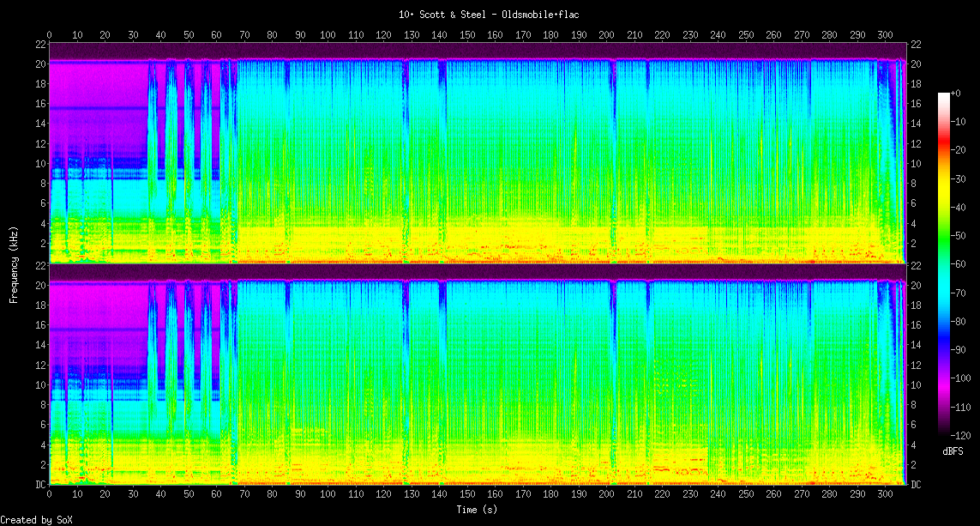The height and width of the screenshot is (526, 980).
Task: Select the "-120" label on the color scale
Action: tap(962, 435)
